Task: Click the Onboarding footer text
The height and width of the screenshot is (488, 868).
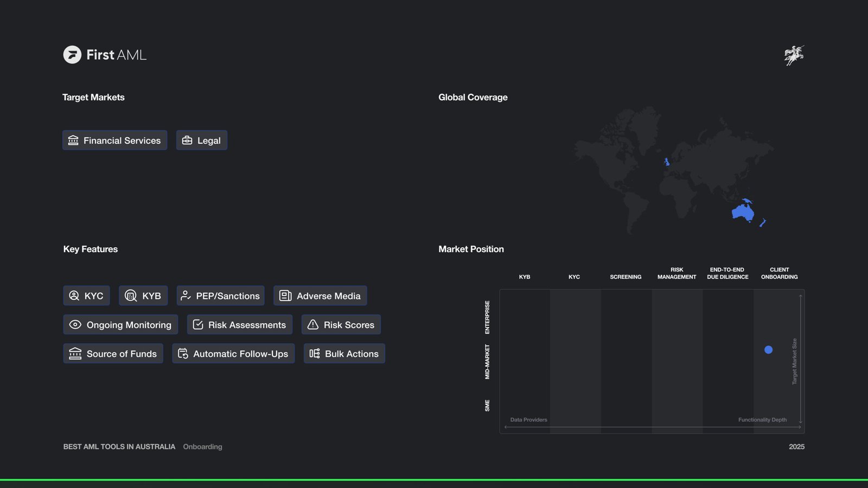Action: click(202, 447)
